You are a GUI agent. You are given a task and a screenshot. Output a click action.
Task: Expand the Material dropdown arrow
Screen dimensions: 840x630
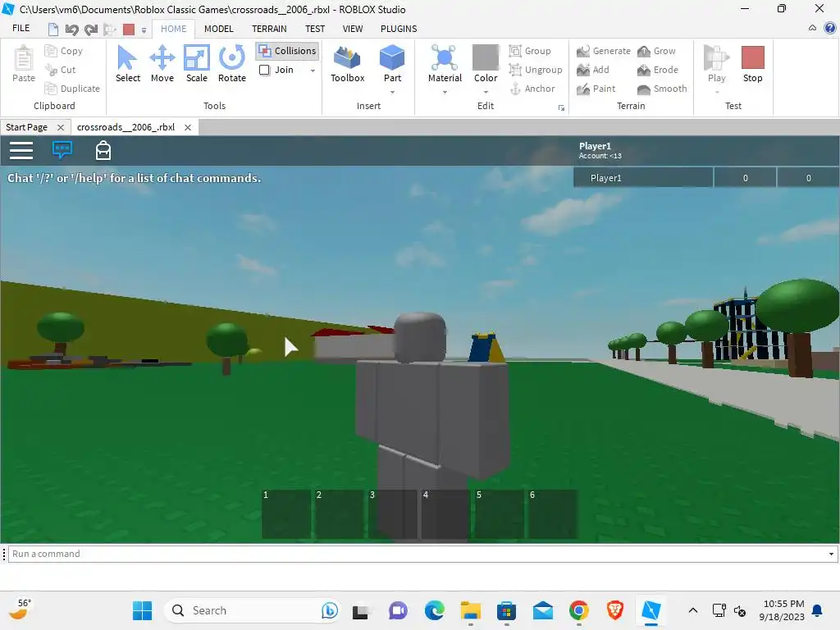(445, 92)
